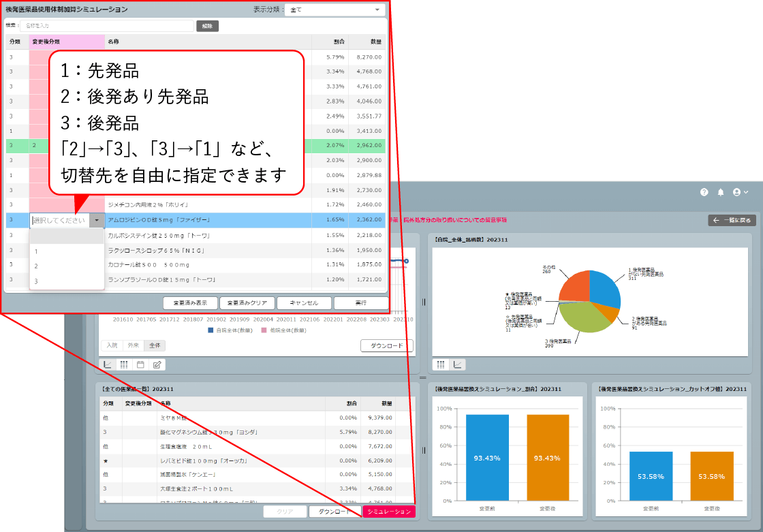Image resolution: width=763 pixels, height=532 pixels.
Task: Click the edit pencil icon under left chart
Action: pyautogui.click(x=157, y=364)
